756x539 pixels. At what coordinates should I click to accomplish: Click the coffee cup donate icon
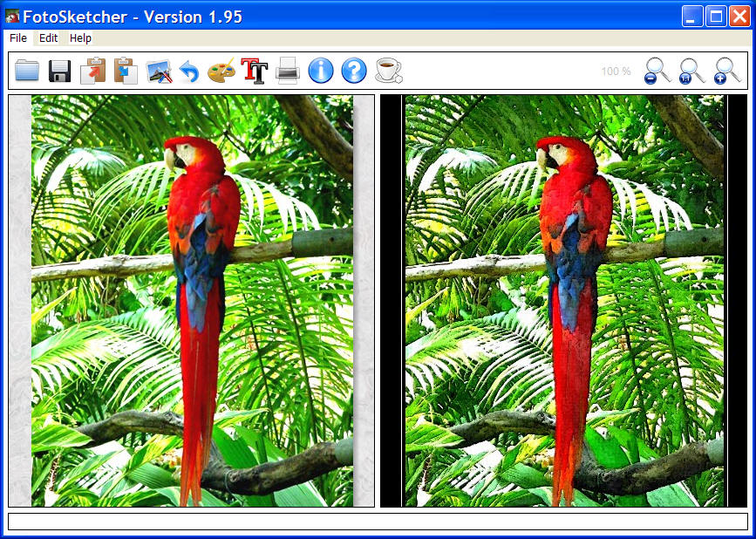tap(388, 71)
